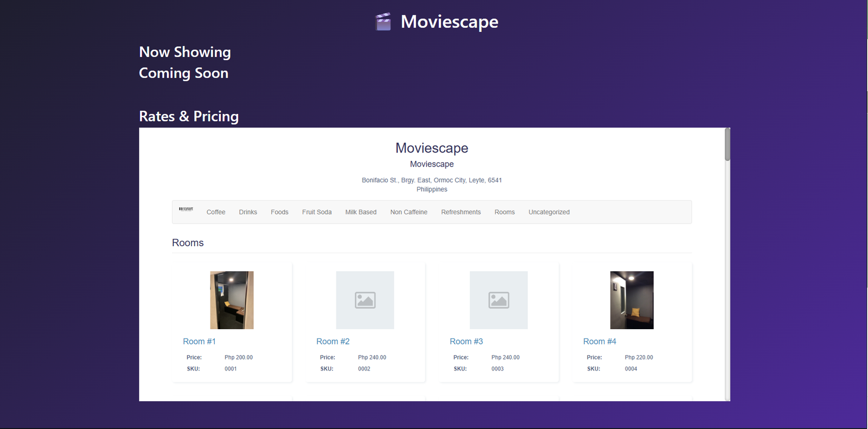Image resolution: width=868 pixels, height=429 pixels.
Task: Click the Rates & Pricing heading
Action: 189,116
